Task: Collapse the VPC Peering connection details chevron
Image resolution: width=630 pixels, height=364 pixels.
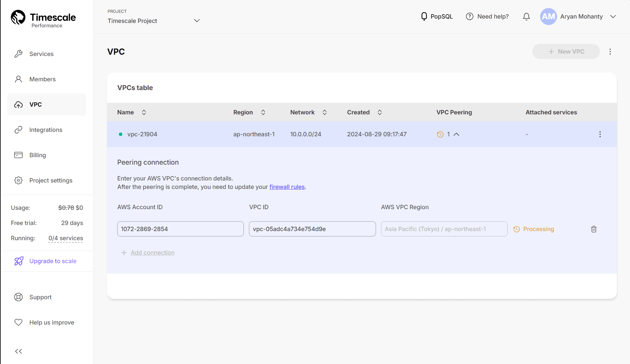Action: 457,134
